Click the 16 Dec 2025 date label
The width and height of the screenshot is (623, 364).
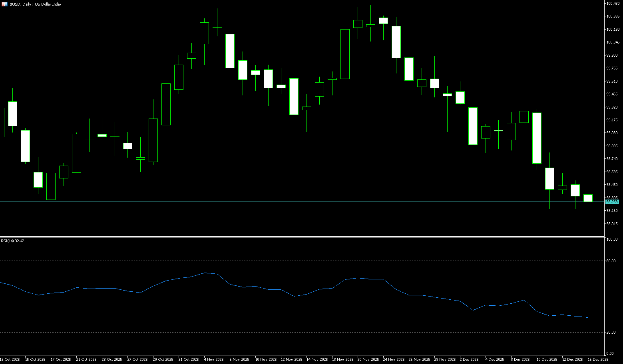click(598, 360)
